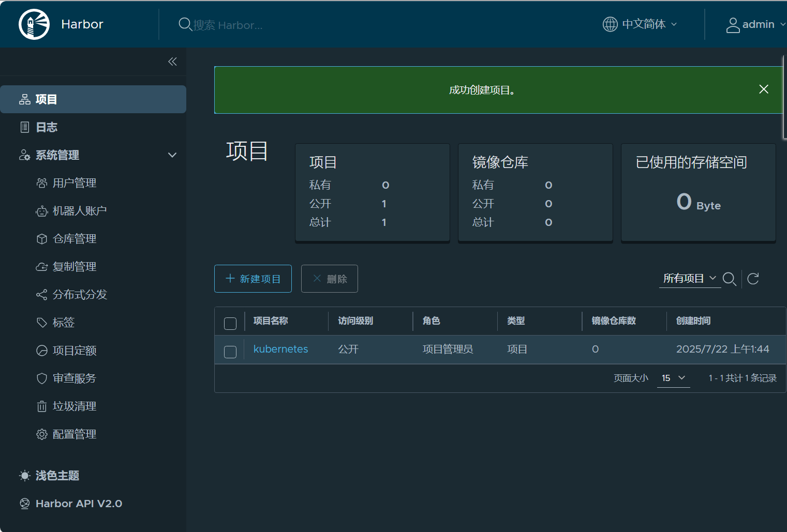
Task: Click the Harbor API V2.0 icon
Action: tap(25, 504)
